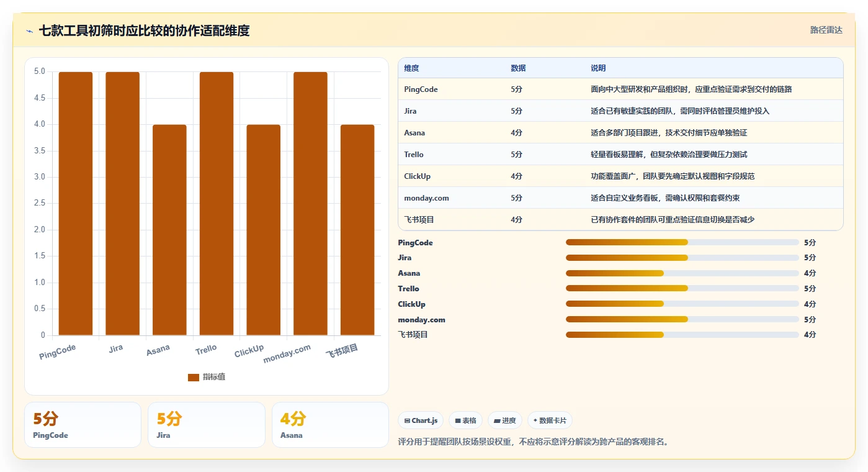Click the description 适合多部门项目跟进
This screenshot has height=472, width=868.
click(669, 133)
